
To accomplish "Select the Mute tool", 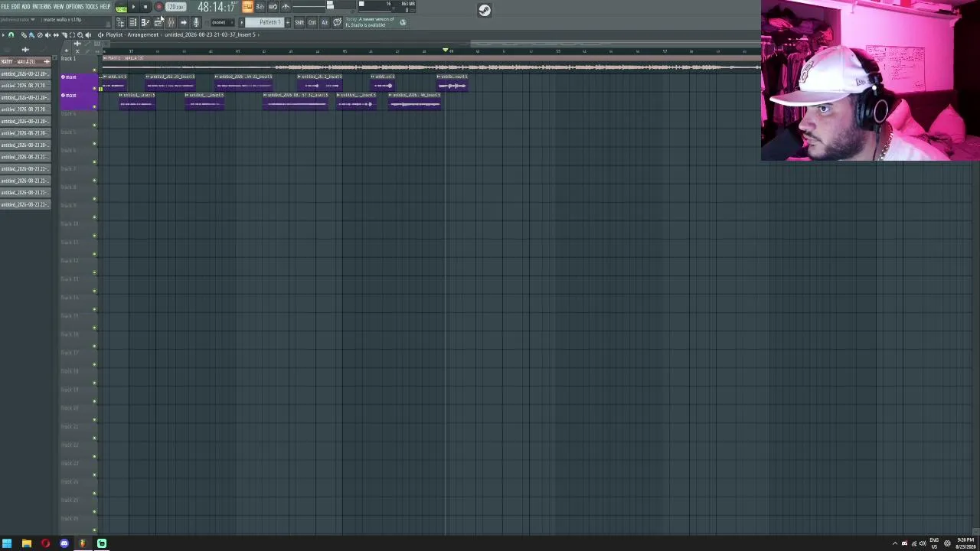I will pos(48,35).
